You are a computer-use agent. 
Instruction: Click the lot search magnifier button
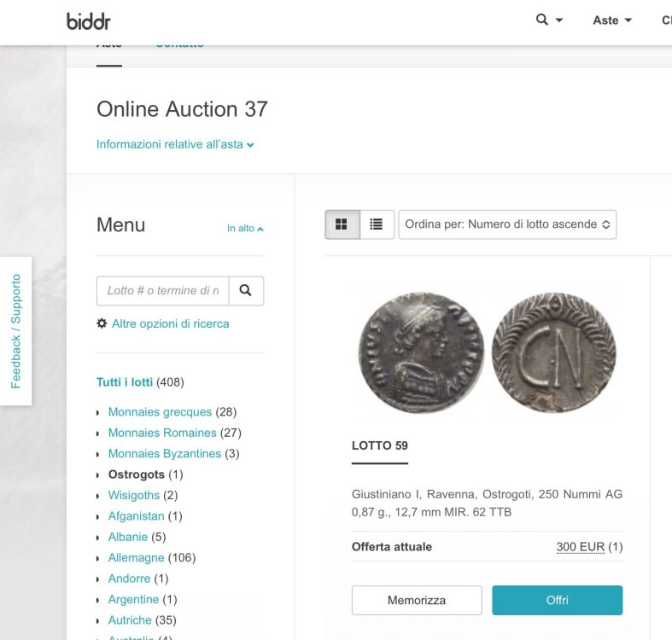(x=246, y=291)
